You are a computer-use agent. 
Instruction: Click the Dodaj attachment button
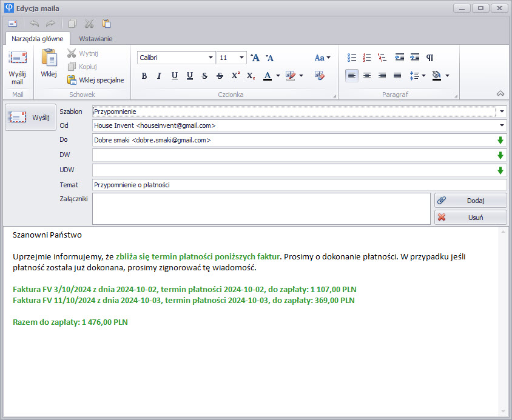470,200
